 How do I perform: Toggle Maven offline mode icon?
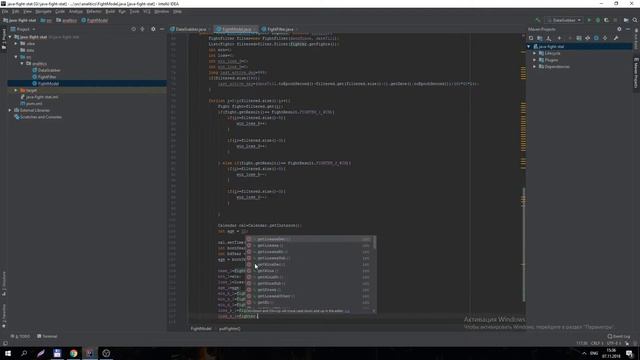point(587,38)
